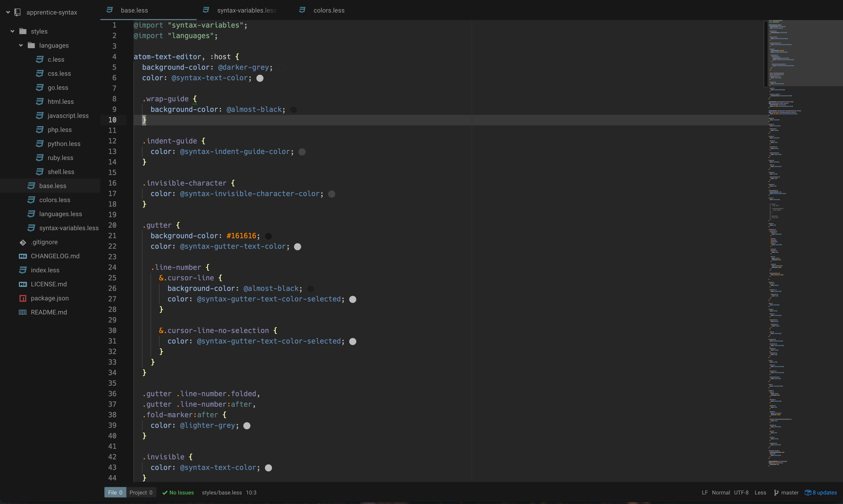Show linter issues for File scope
843x504 pixels.
[115, 493]
